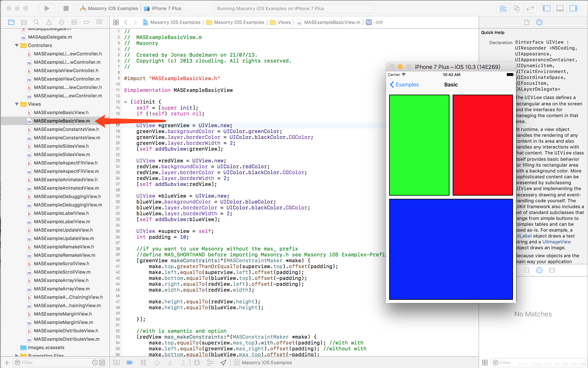Screen dimensions: 588x368
Task: Toggle the Utilities panel visibility
Action: click(573, 9)
